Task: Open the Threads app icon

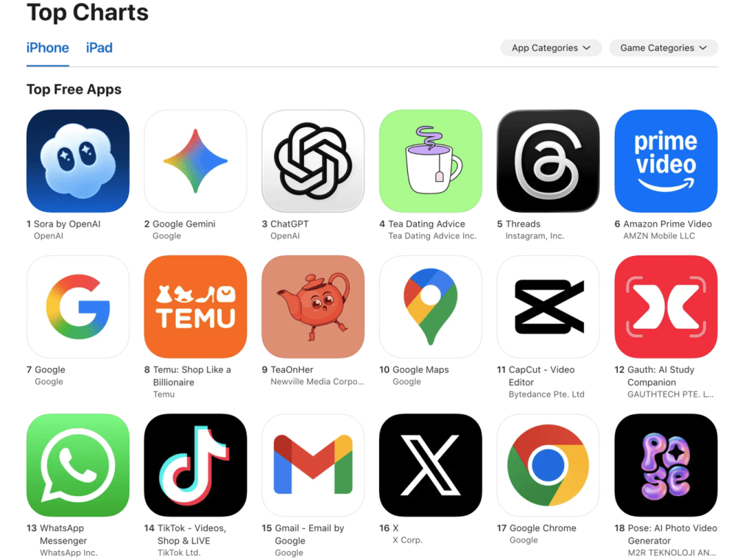Action: (548, 161)
